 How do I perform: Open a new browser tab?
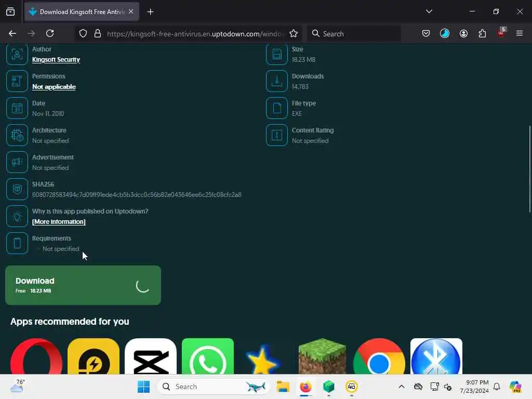150,12
